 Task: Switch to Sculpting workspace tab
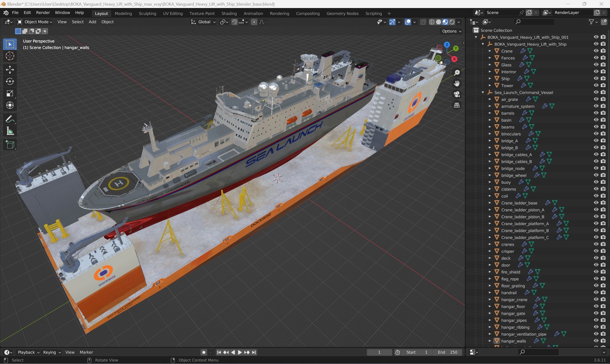coord(147,13)
